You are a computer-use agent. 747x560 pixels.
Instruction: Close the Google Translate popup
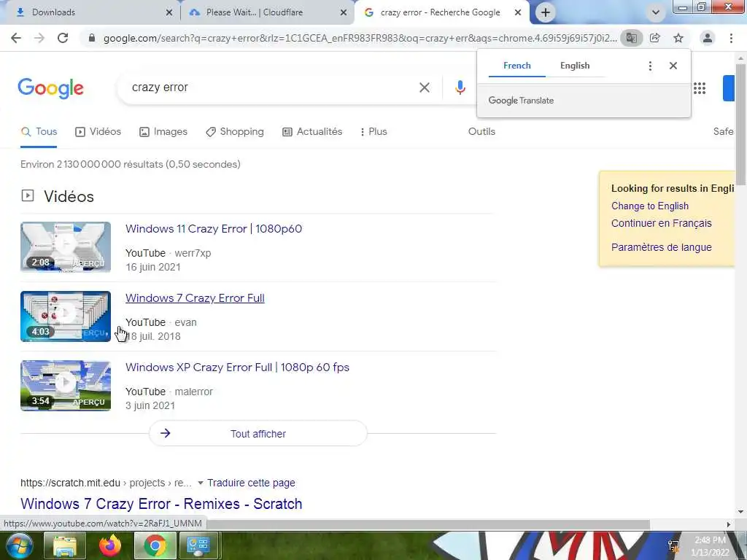(x=673, y=66)
